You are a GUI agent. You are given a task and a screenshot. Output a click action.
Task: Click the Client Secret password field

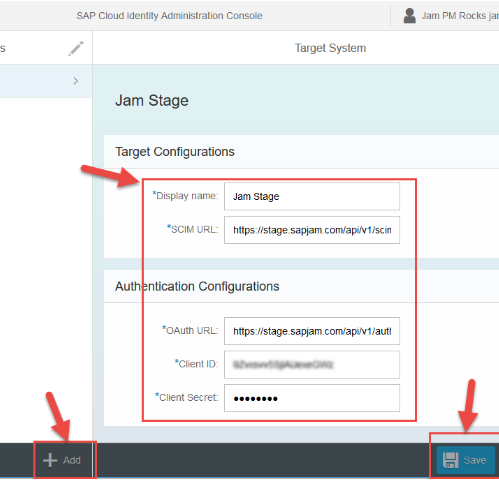point(312,398)
